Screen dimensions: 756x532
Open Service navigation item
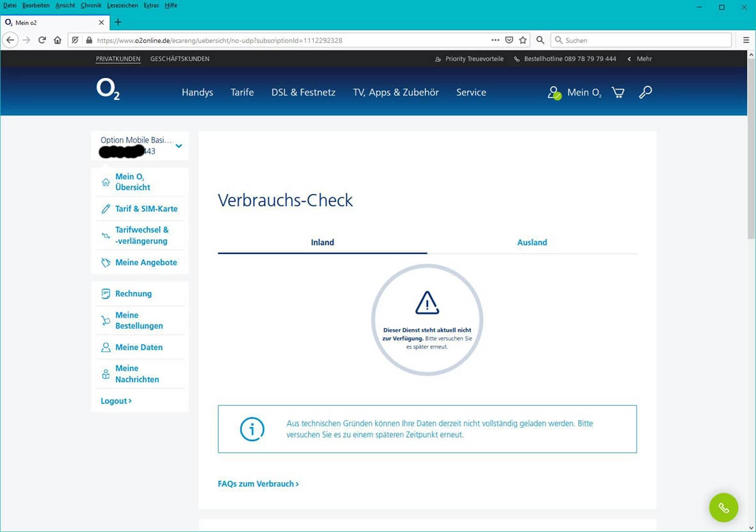tap(471, 92)
